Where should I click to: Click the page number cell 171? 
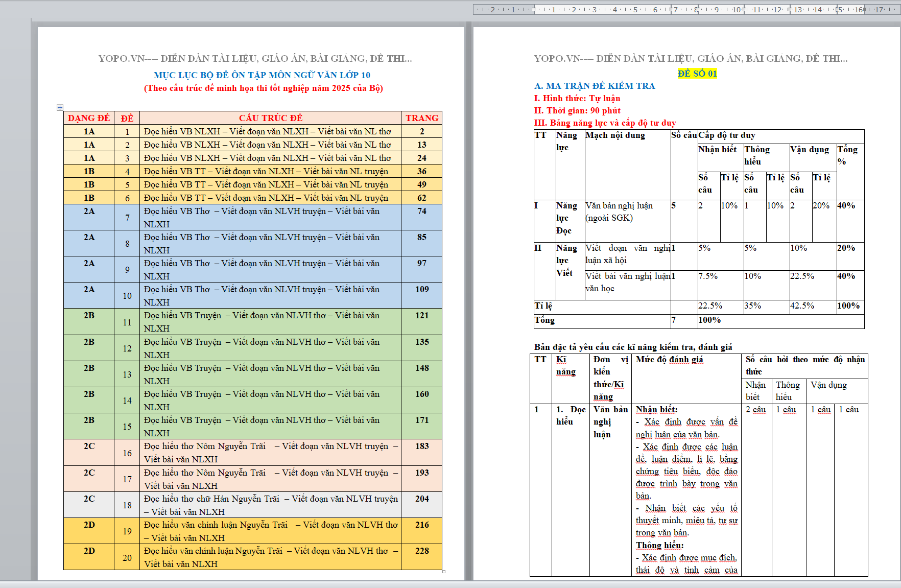(422, 427)
